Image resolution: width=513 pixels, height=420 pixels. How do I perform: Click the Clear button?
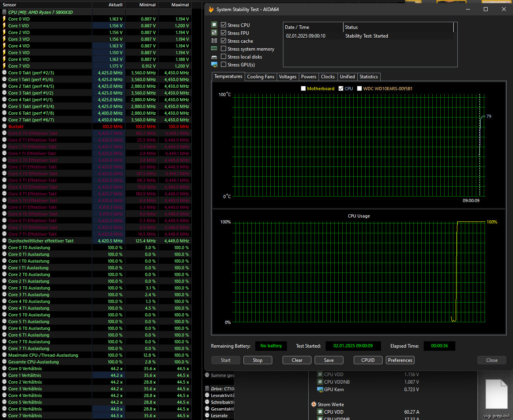(x=297, y=360)
